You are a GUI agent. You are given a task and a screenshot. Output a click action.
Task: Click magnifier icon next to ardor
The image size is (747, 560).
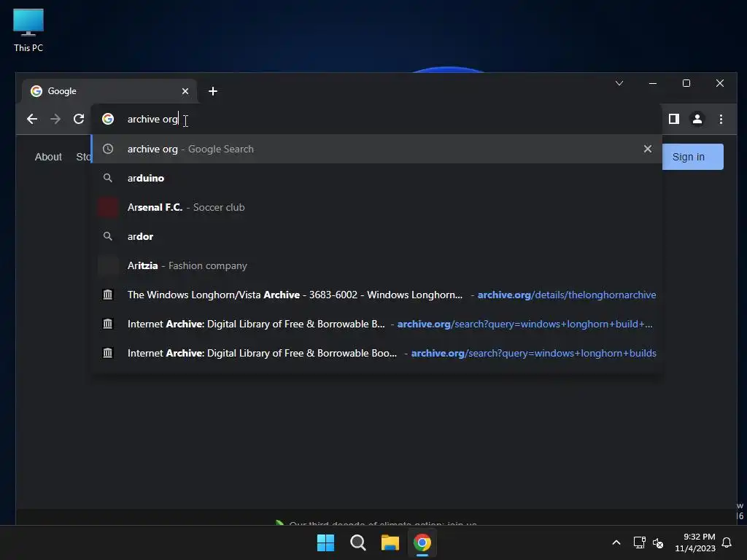point(108,236)
